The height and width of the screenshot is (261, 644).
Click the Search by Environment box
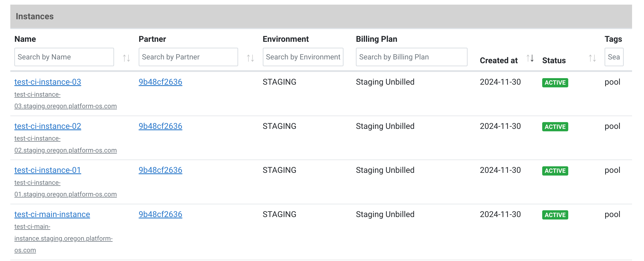303,57
